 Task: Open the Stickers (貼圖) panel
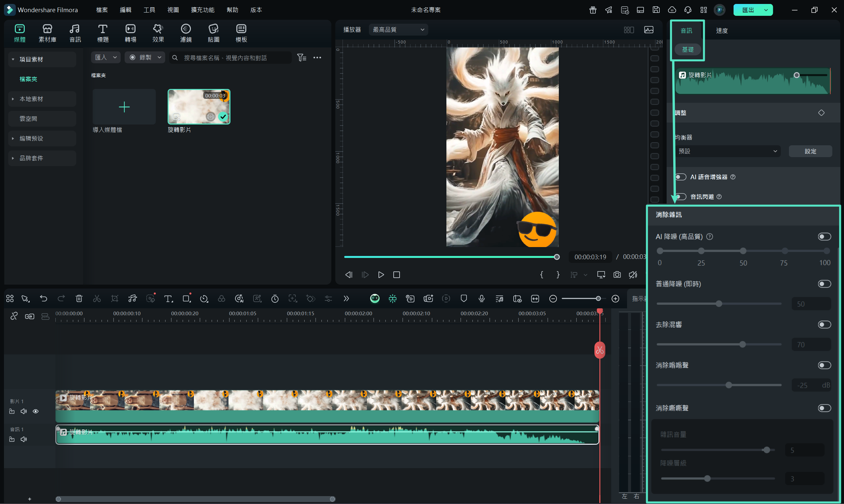click(213, 33)
